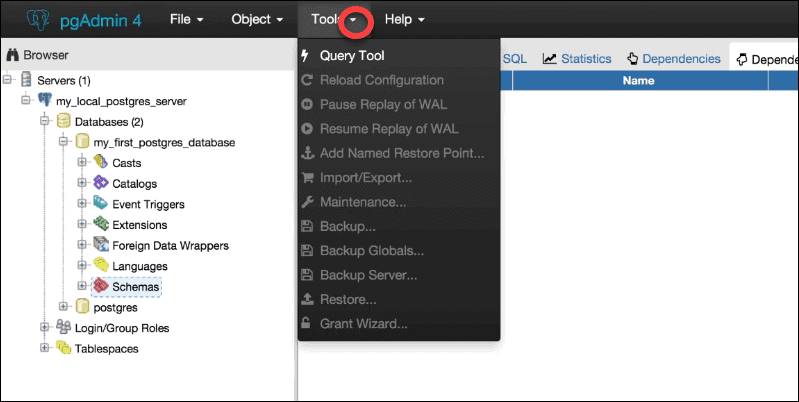Viewport: 799px width, 402px height.
Task: Open the Object menu
Action: (x=257, y=19)
